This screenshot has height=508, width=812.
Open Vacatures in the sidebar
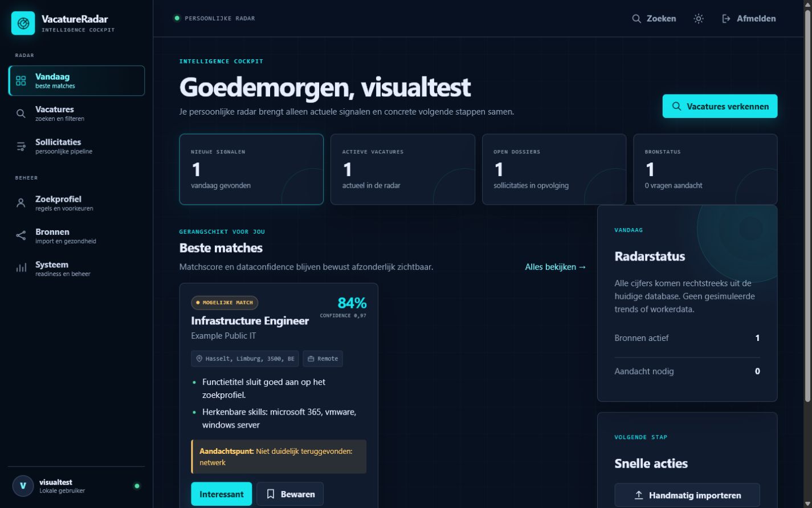76,113
